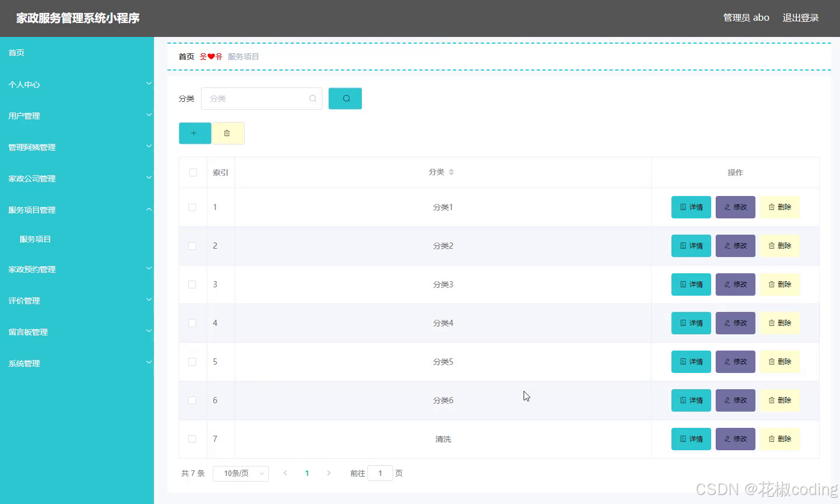Screen dimensions: 840x504
Task: Click 修改 for row 分类2
Action: [x=735, y=246]
